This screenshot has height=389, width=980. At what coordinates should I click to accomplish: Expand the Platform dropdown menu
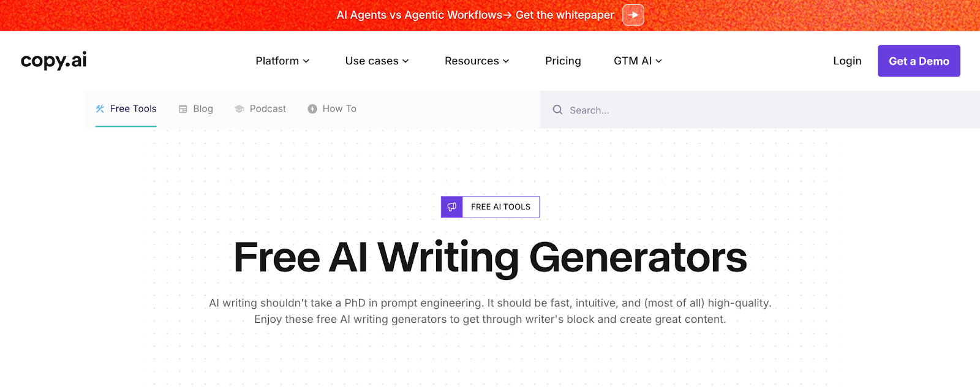coord(282,61)
